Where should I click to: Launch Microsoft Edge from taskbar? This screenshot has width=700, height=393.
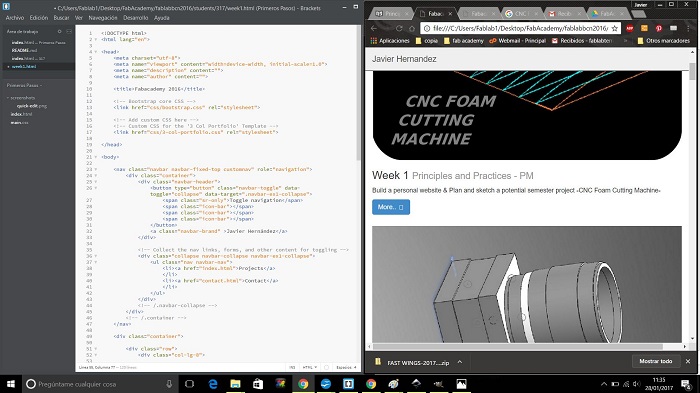[x=213, y=384]
